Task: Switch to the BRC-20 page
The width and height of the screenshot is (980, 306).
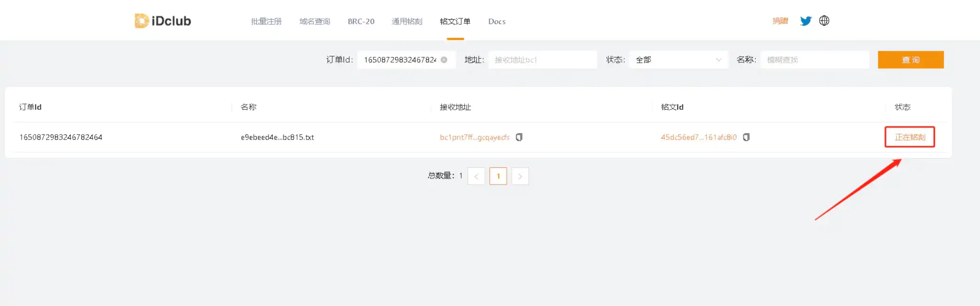Action: pyautogui.click(x=361, y=22)
